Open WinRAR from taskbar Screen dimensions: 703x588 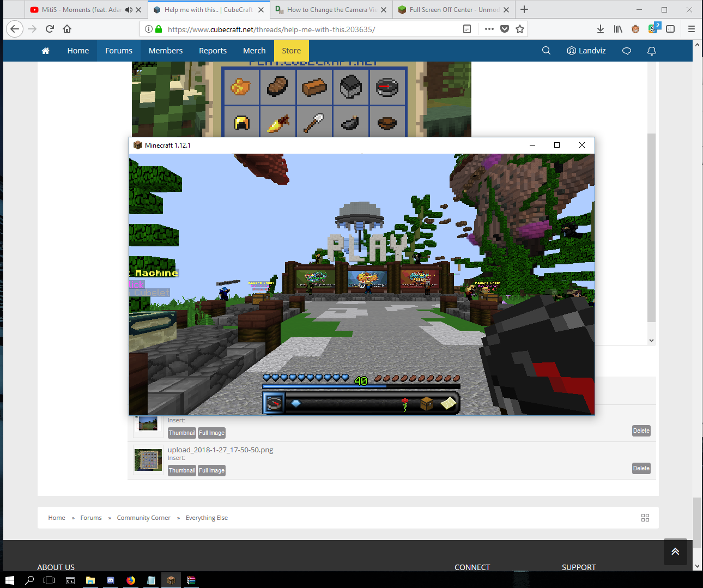[191, 580]
